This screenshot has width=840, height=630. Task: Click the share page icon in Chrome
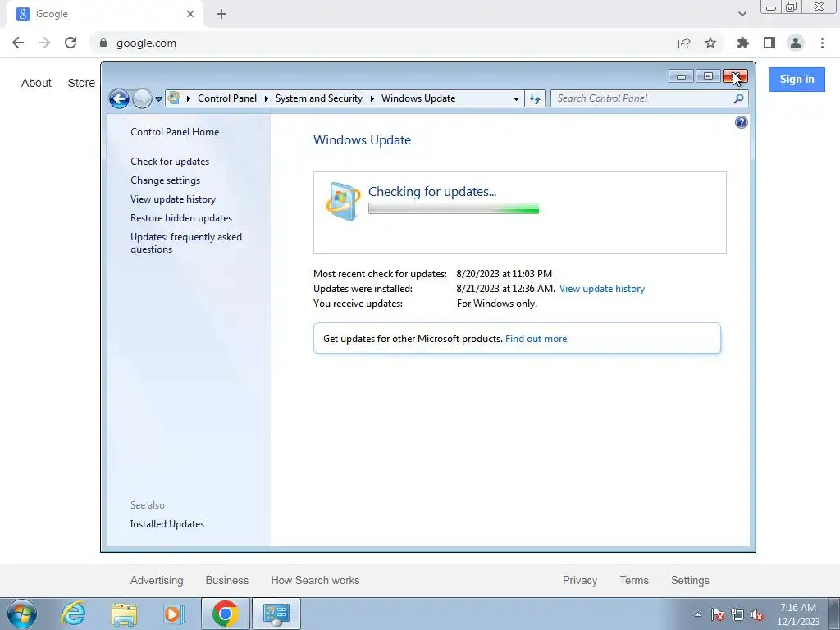click(684, 43)
